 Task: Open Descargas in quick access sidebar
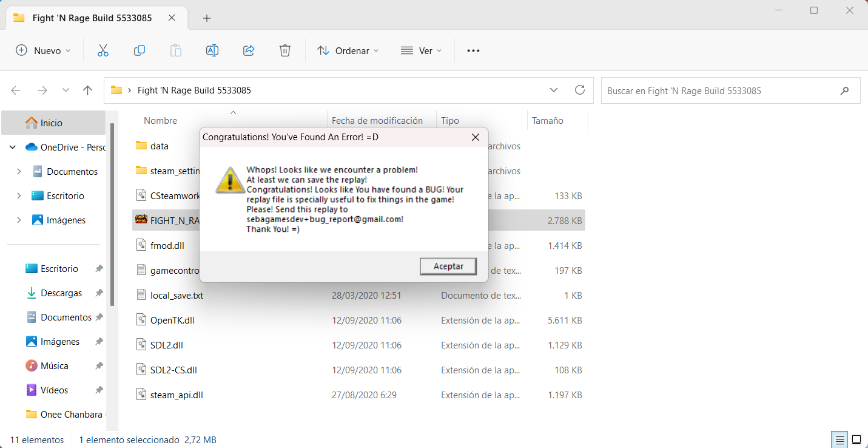(61, 293)
